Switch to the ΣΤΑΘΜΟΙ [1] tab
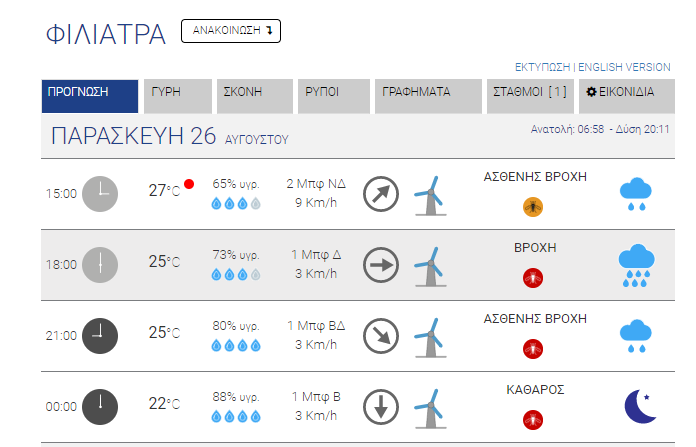This screenshot has width=696, height=447. pos(530,96)
